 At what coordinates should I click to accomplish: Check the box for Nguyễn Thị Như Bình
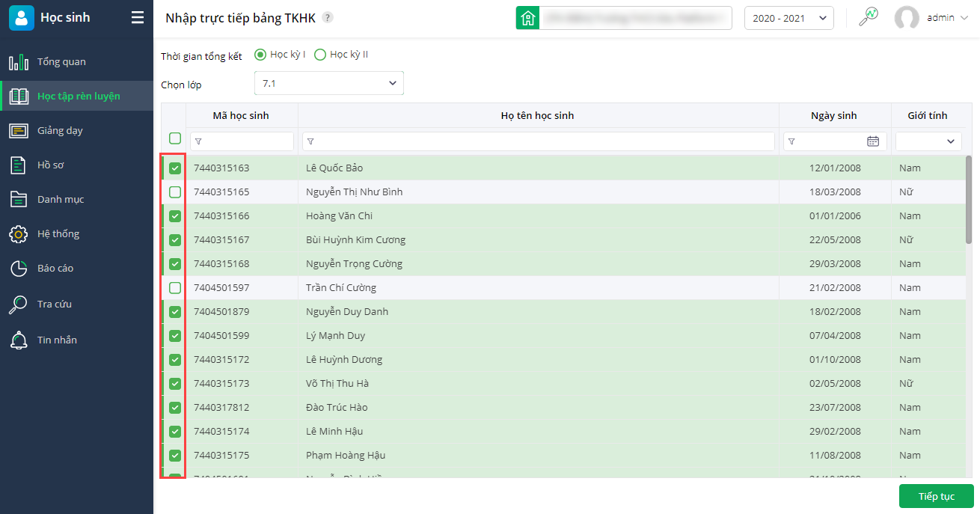[175, 192]
